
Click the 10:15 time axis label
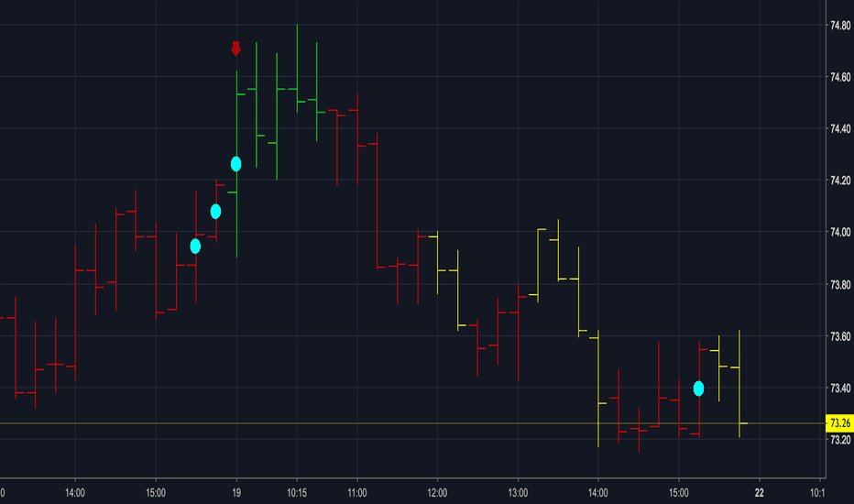click(x=297, y=493)
